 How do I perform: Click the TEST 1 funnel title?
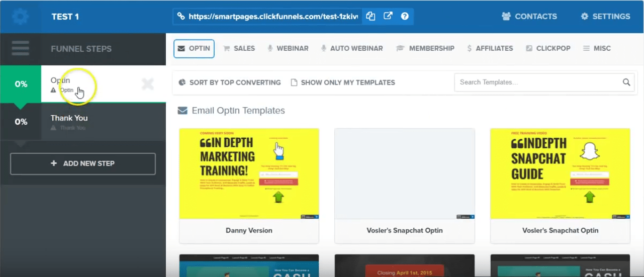point(65,17)
